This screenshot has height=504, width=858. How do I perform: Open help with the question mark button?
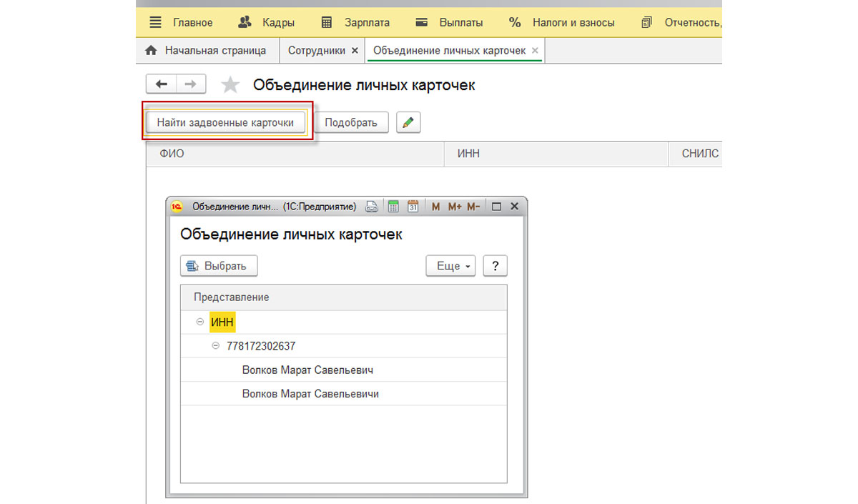coord(495,266)
